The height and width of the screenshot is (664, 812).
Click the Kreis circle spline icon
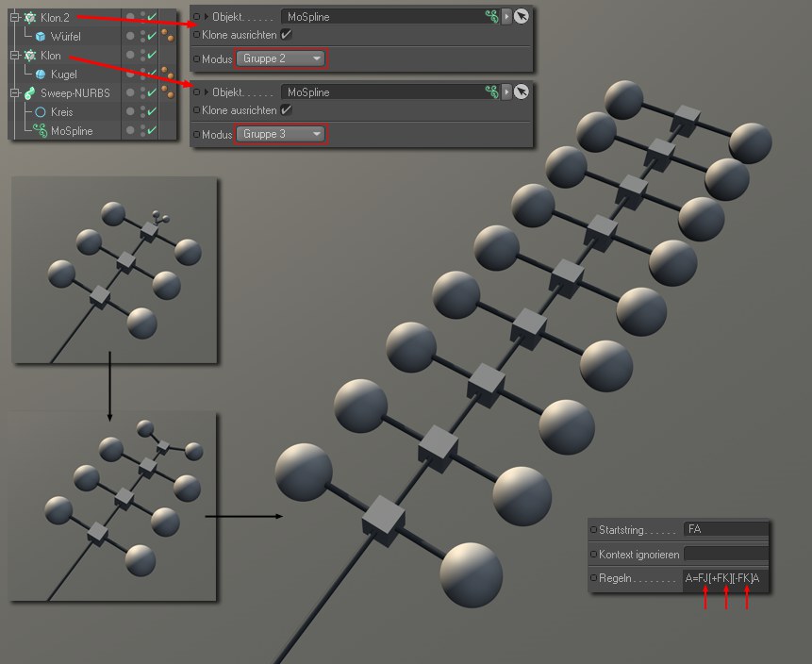tap(41, 112)
